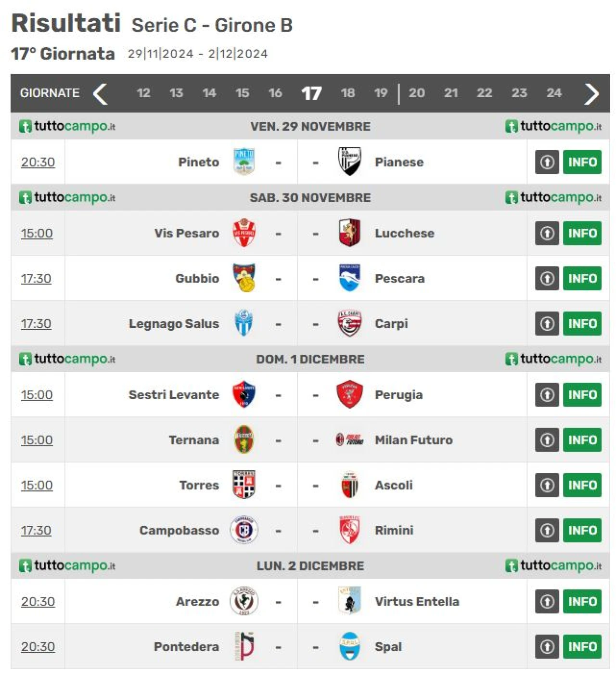Open the Virtus Entella team name
This screenshot has height=675, width=616.
417,601
